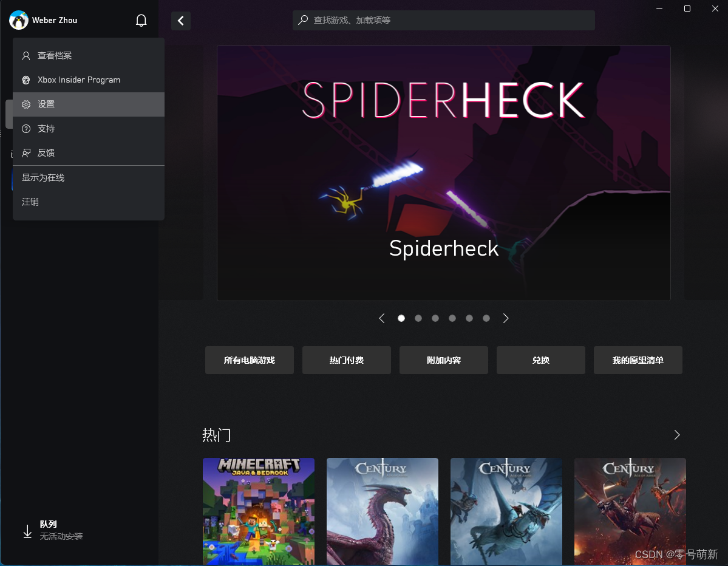This screenshot has height=566, width=728.
Task: Choose 支持 in the profile menu
Action: [89, 129]
